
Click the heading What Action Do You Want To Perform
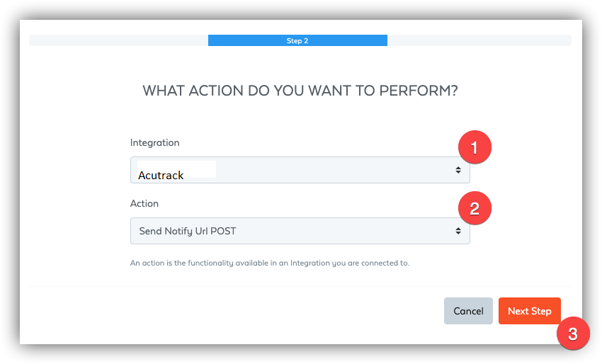click(x=300, y=91)
